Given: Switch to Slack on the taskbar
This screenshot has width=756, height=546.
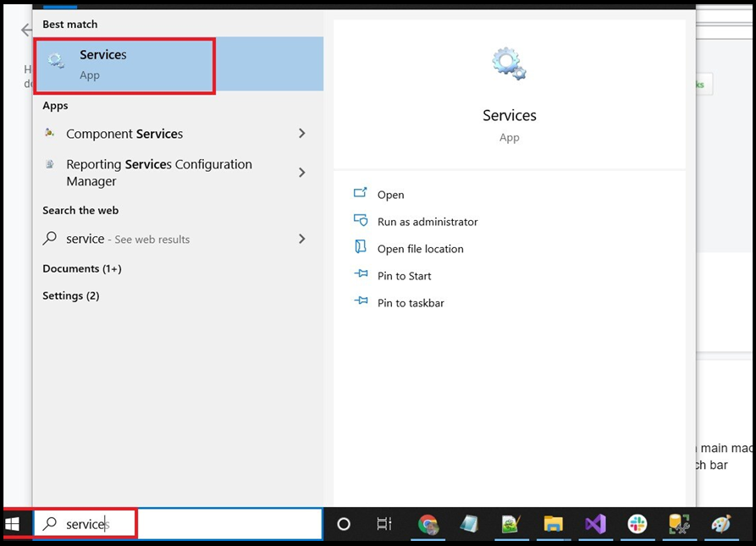Looking at the screenshot, I should (637, 524).
